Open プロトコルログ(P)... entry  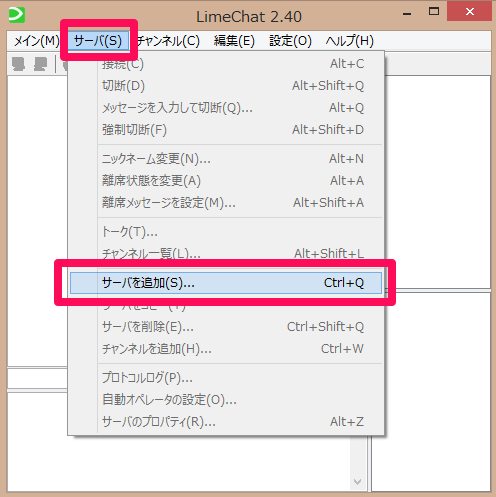226,378
